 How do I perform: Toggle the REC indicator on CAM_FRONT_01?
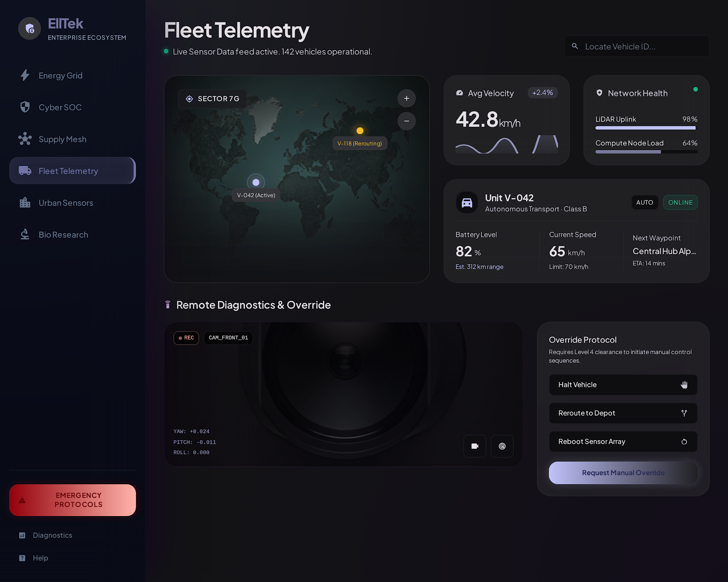click(x=186, y=338)
